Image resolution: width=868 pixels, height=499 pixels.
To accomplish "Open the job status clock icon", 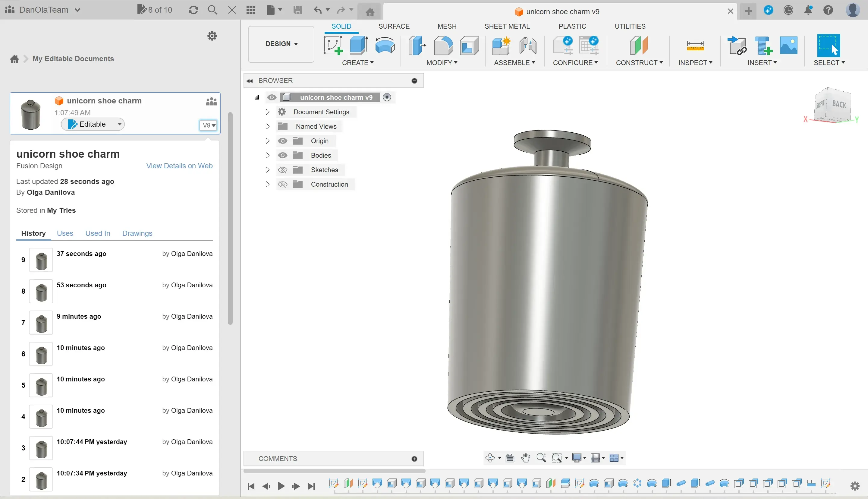I will coord(788,10).
